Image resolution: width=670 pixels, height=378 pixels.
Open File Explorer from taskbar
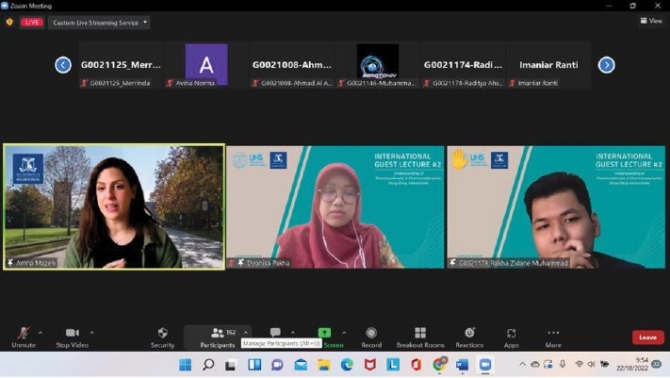point(324,365)
